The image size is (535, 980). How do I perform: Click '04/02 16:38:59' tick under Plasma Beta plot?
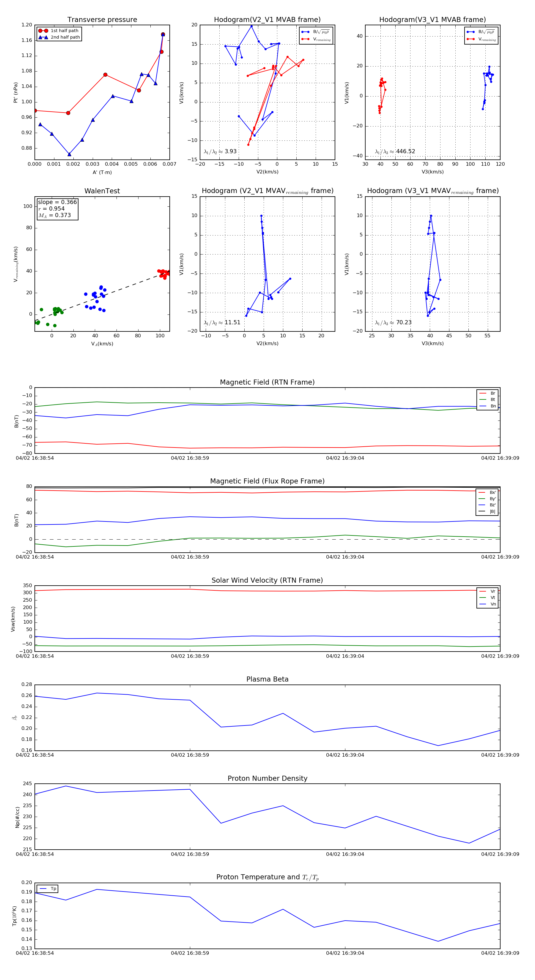click(190, 755)
